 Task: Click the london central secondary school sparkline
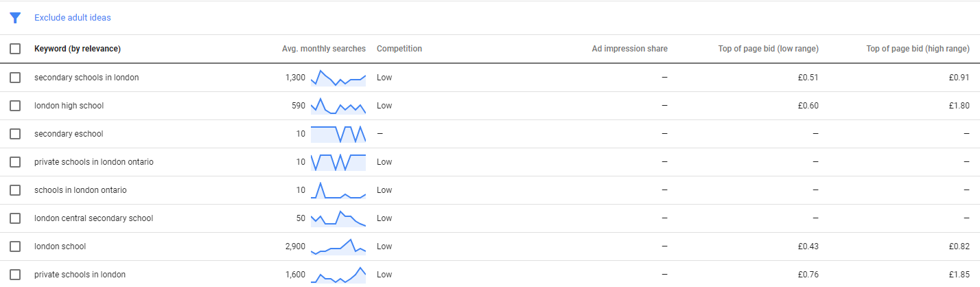pyautogui.click(x=338, y=218)
